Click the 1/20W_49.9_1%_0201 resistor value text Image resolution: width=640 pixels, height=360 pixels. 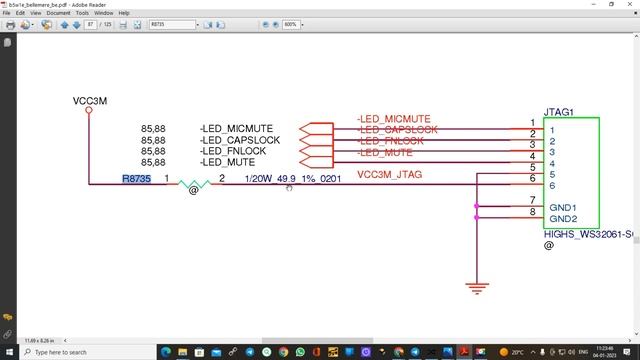[293, 179]
